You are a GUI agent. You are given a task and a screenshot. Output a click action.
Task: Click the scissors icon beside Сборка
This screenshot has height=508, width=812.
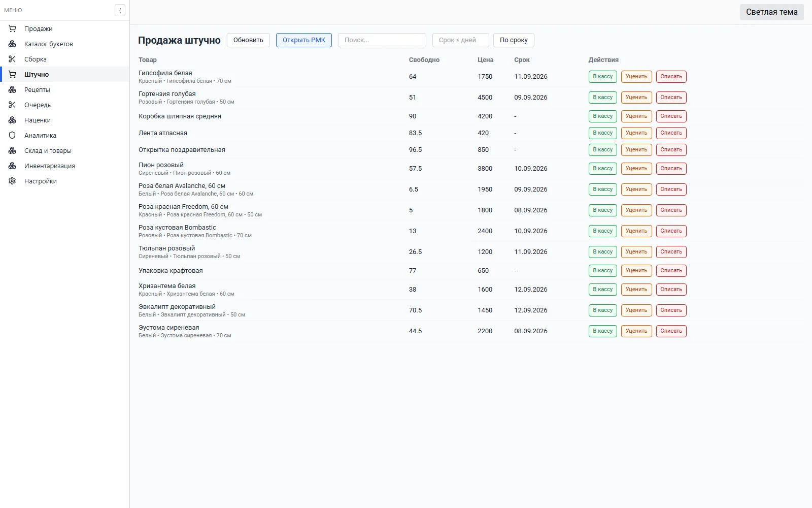coord(12,59)
